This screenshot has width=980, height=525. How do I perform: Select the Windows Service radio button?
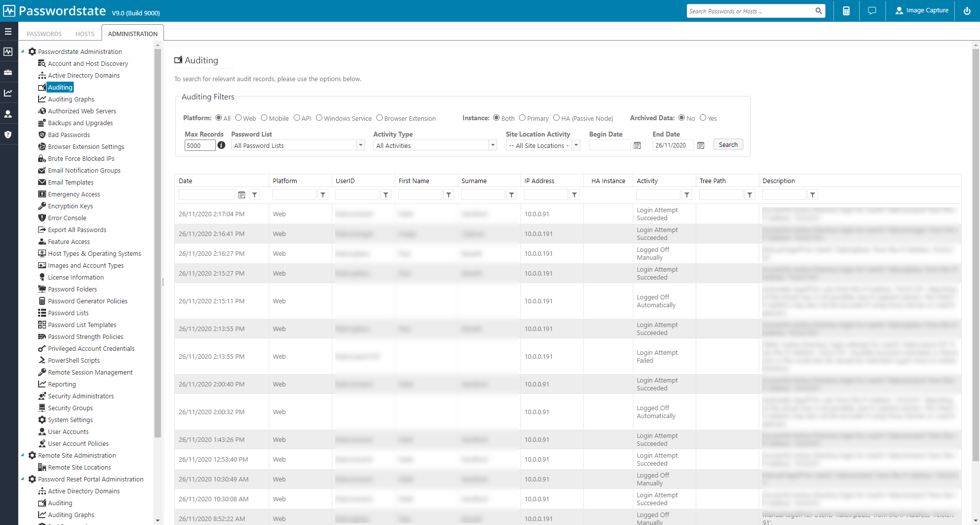(319, 118)
